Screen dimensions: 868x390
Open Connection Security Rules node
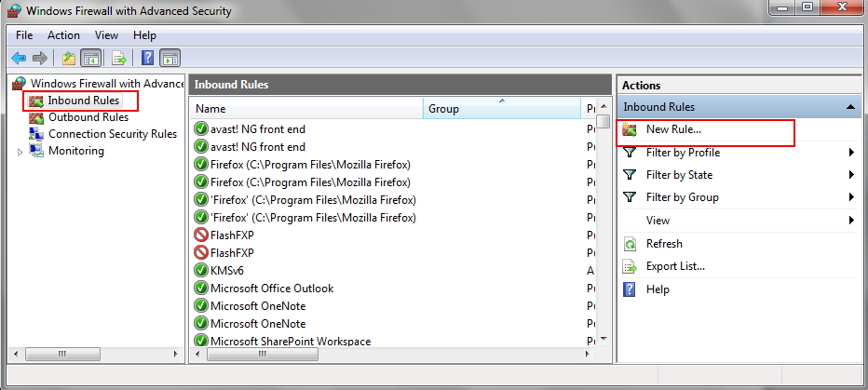(113, 134)
